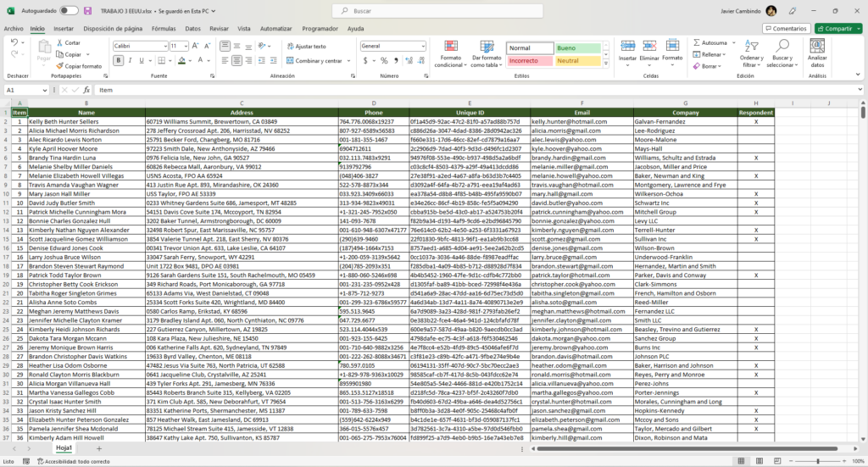Toggle italic formatting
Viewport: 868px width, 467px height.
(x=130, y=60)
